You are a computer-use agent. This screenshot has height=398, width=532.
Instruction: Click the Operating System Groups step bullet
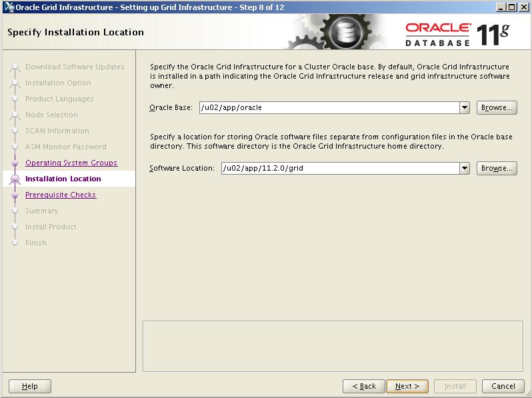pos(15,163)
